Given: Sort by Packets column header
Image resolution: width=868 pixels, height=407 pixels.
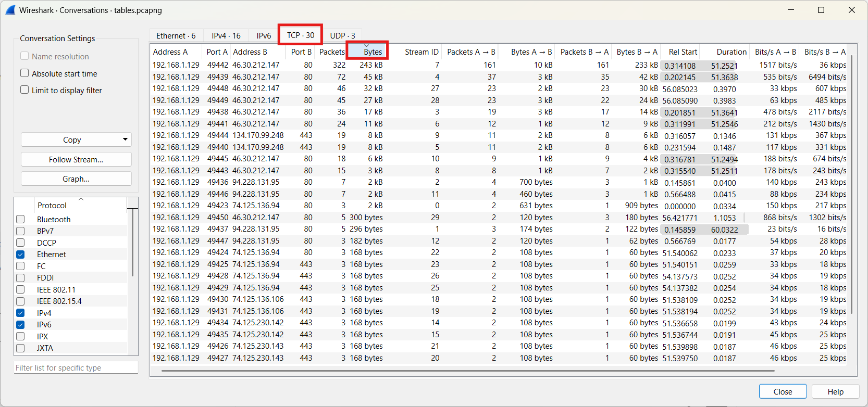Looking at the screenshot, I should (x=331, y=52).
